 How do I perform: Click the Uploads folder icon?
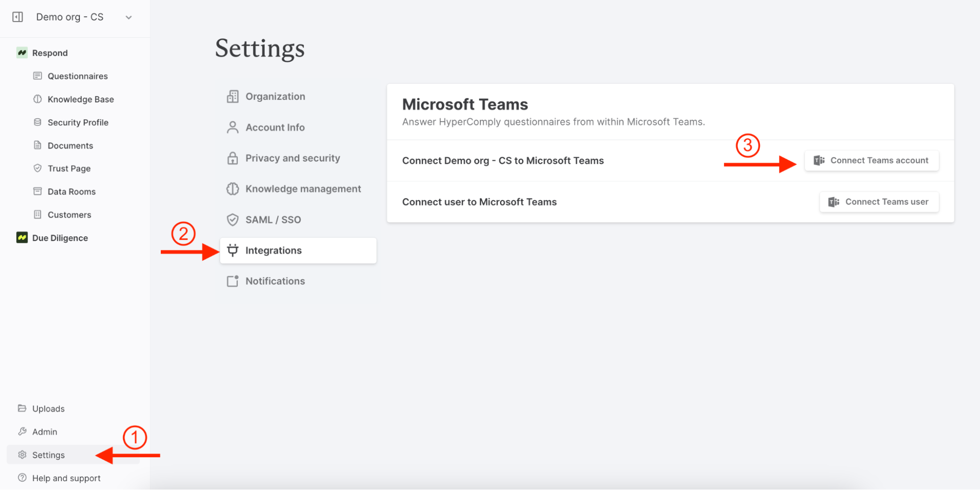point(22,408)
